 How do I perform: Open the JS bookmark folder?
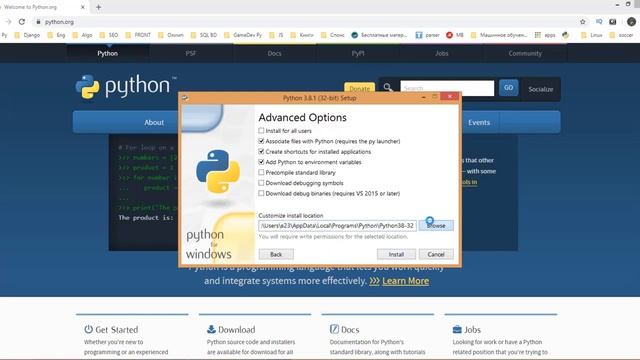click(276, 35)
